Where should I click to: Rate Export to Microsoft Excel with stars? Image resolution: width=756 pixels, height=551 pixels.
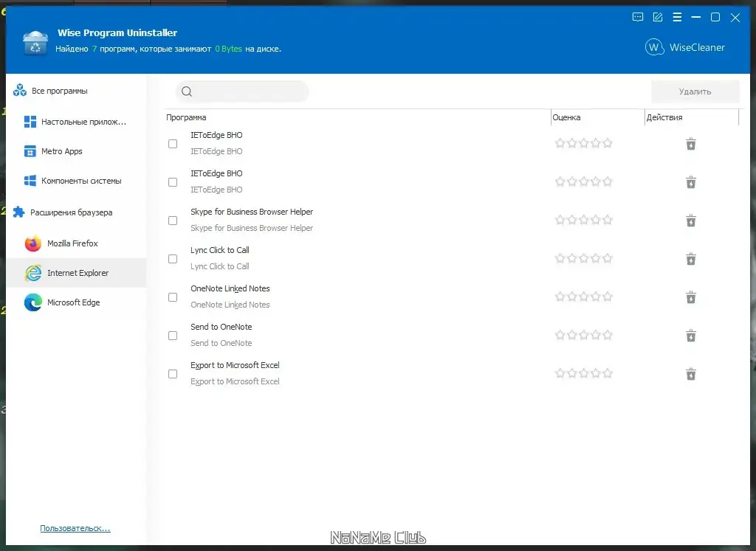click(583, 372)
